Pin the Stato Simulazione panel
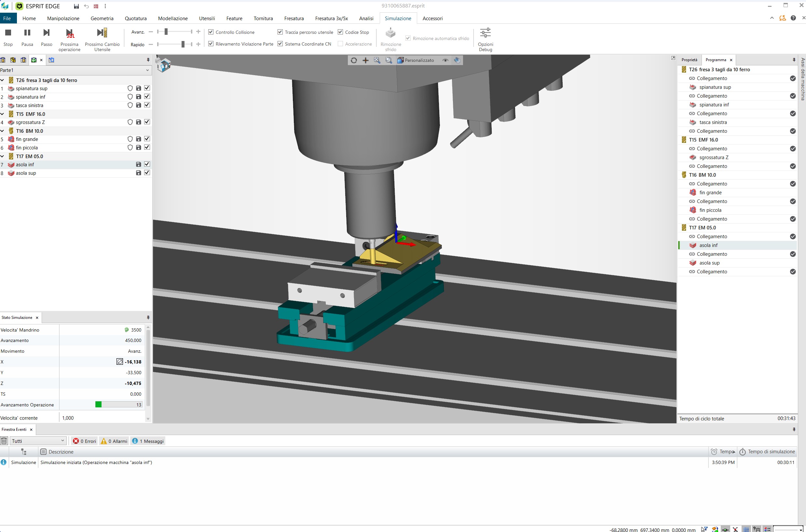The height and width of the screenshot is (532, 806). 148,318
